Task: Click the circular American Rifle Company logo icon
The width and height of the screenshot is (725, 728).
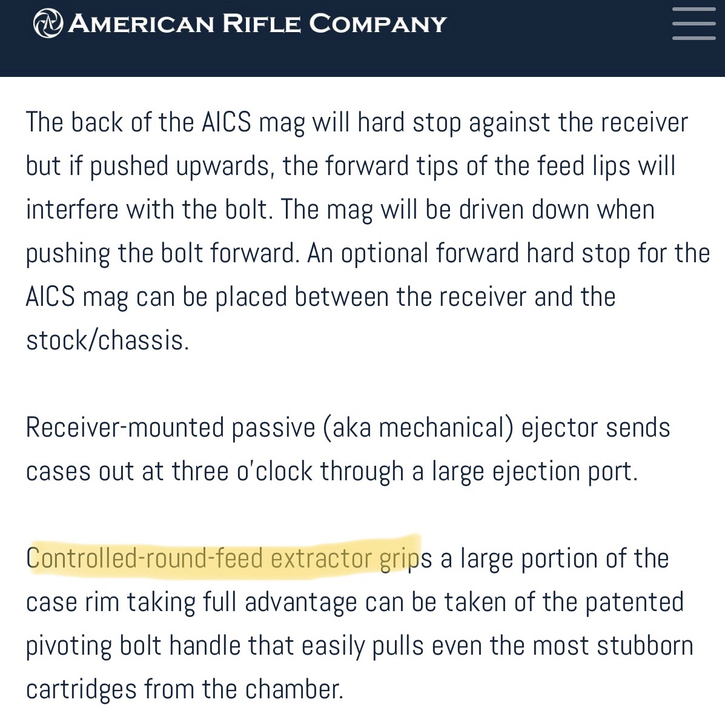Action: point(47,24)
